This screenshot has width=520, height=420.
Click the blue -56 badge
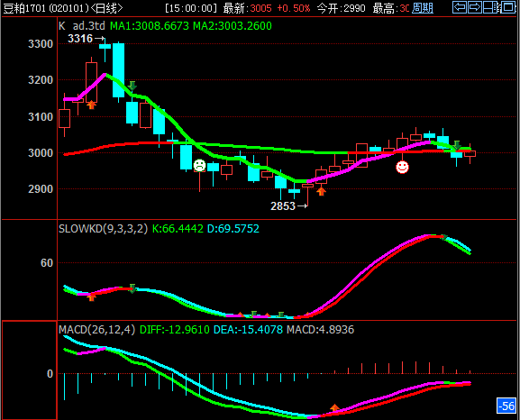coord(506,406)
